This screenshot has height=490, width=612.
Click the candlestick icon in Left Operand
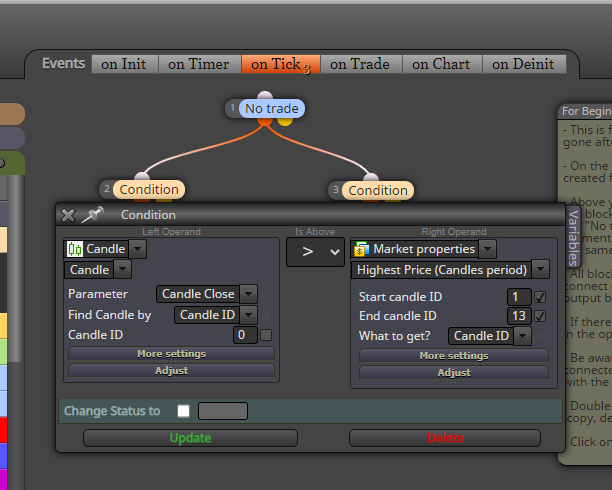click(75, 249)
